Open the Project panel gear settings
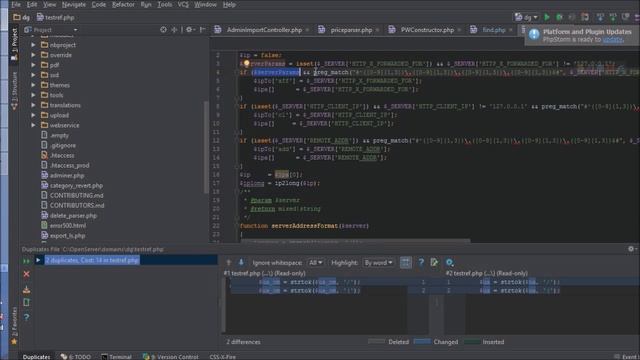 click(189, 29)
